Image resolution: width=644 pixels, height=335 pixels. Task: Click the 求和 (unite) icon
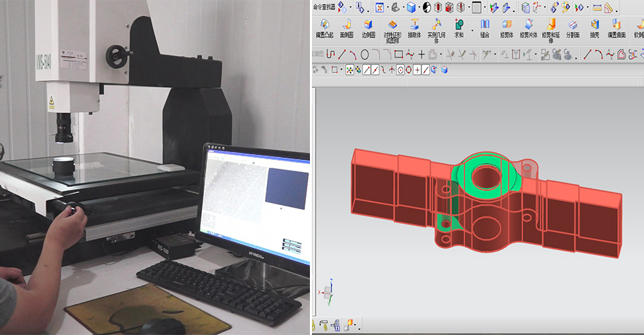459,28
